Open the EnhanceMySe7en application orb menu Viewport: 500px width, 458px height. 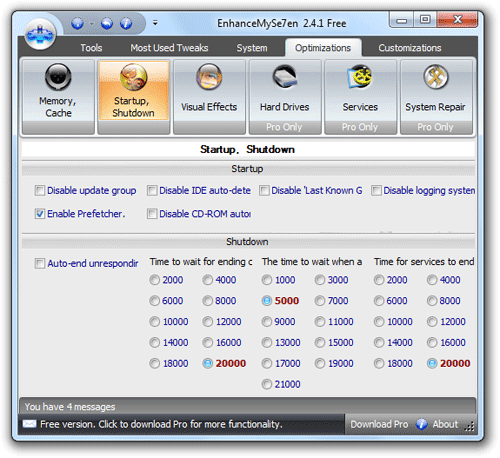click(x=40, y=34)
